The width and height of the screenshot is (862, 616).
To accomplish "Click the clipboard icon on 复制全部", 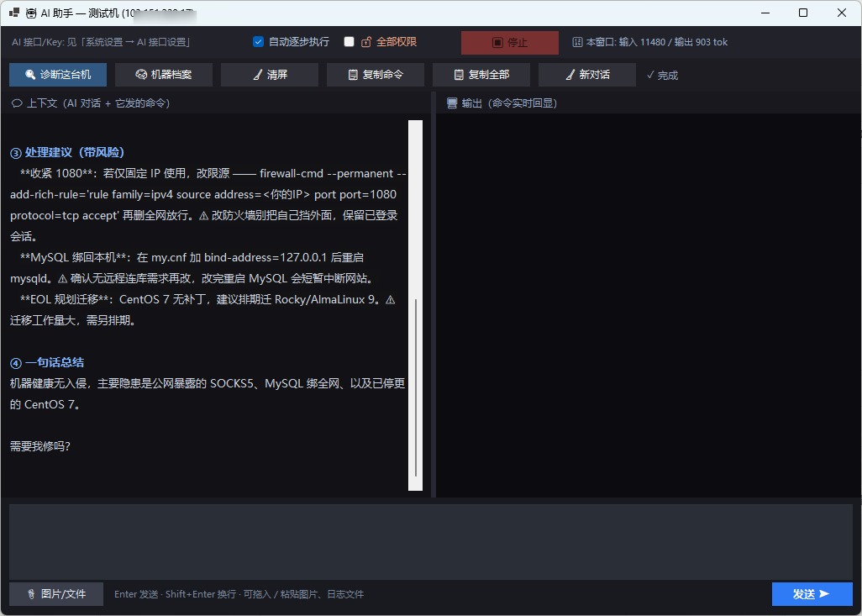I will click(459, 75).
